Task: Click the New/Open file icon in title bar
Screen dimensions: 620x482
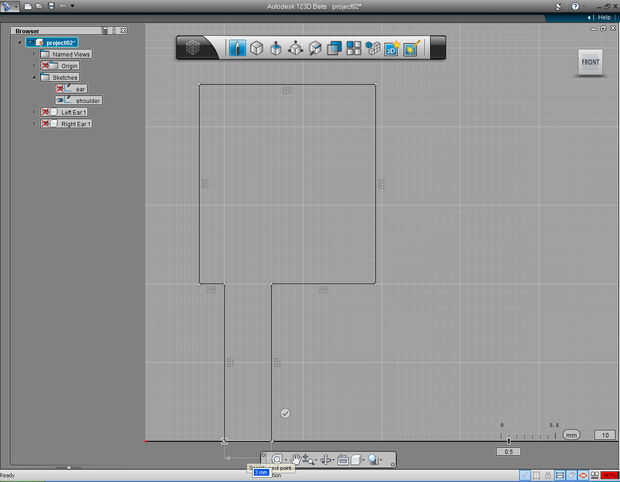Action: 28,6
